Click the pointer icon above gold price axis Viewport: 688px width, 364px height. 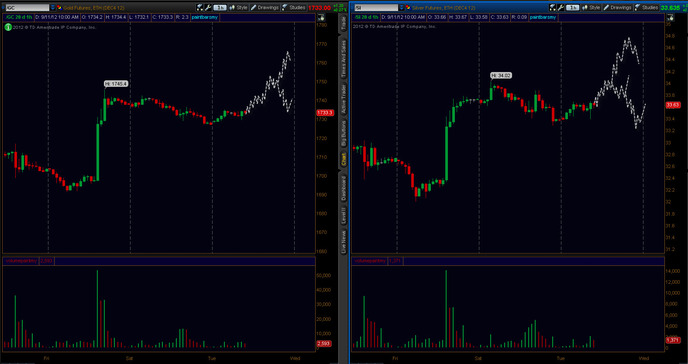(x=321, y=17)
